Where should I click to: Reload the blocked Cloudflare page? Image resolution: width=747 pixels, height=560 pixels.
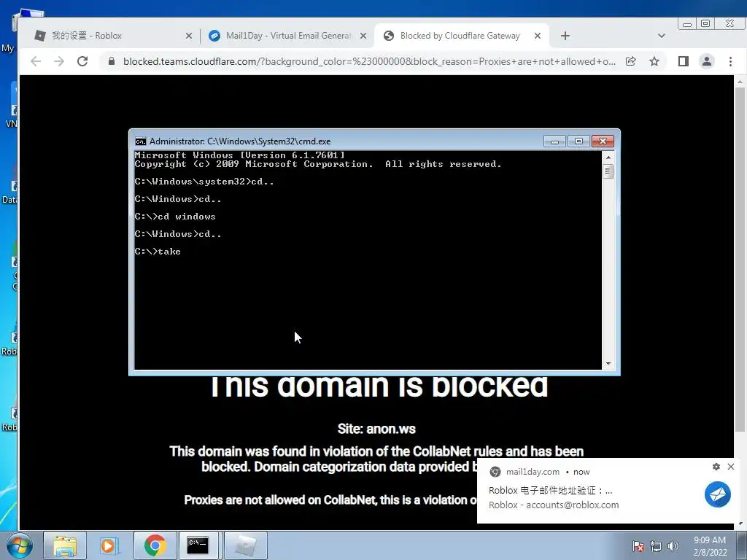82,61
